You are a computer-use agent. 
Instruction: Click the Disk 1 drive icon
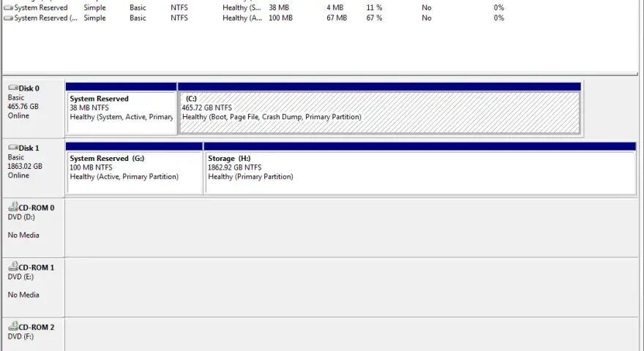coord(13,148)
